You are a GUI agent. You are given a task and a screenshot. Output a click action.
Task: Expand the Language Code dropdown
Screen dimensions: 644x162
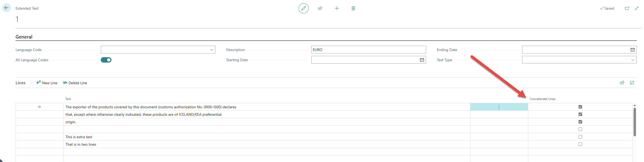coord(211,50)
